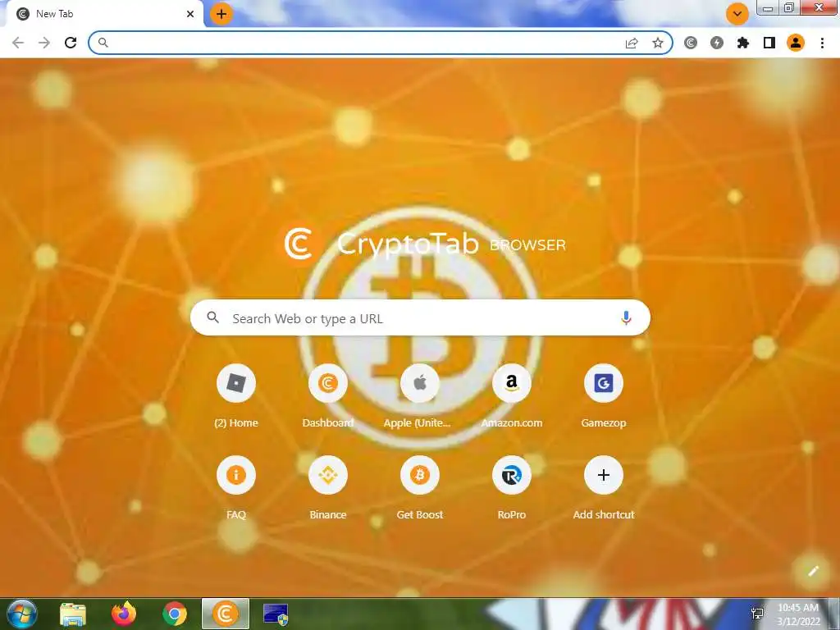Screen dimensions: 840x630
Task: Start voice search with microphone icon
Action: (x=626, y=318)
